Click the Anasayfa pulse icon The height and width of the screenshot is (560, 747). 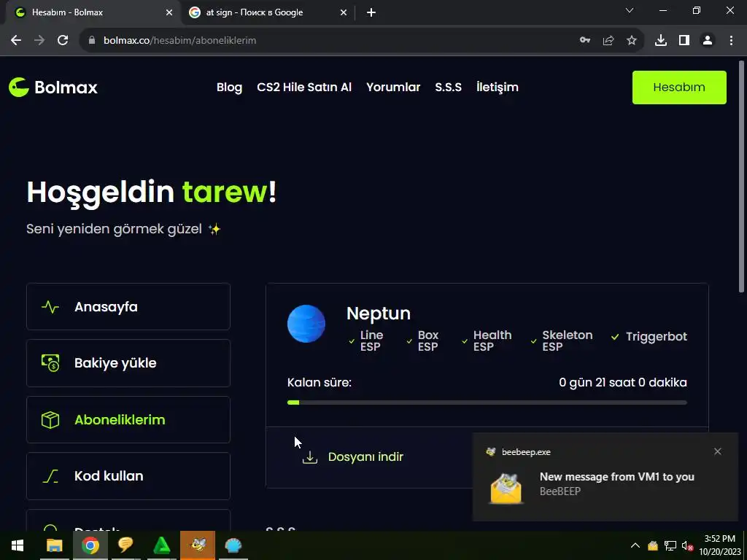[50, 307]
